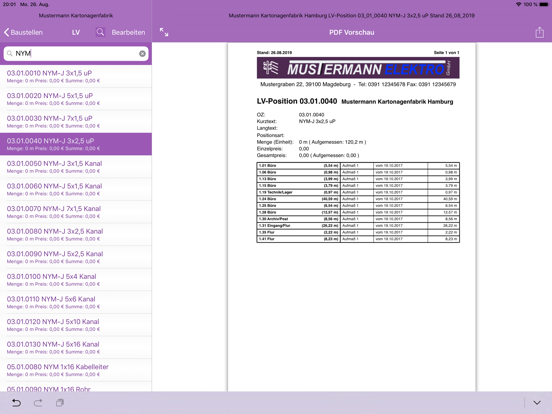Clear the NYM search field text
The width and height of the screenshot is (552, 414).
142,54
